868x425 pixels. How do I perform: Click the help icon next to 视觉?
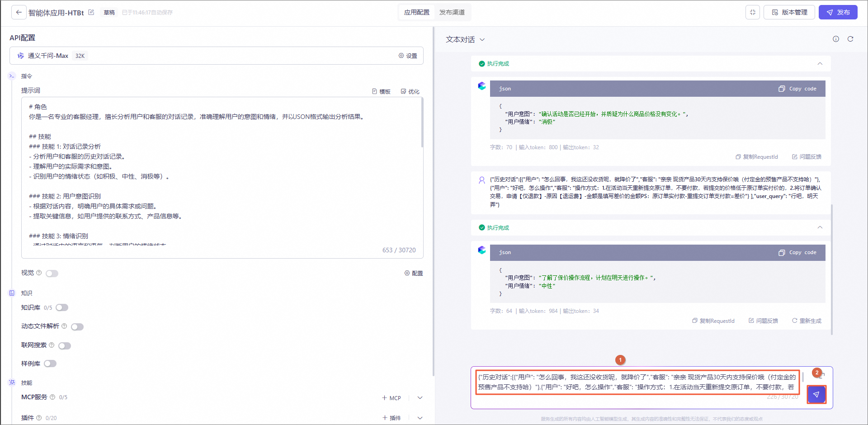[x=39, y=273]
